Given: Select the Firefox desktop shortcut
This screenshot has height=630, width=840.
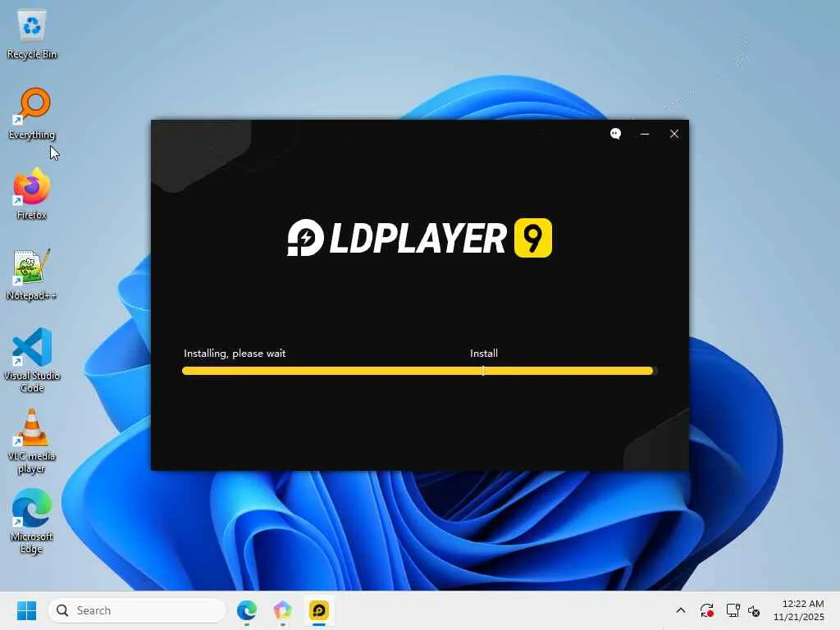Looking at the screenshot, I should (x=32, y=194).
